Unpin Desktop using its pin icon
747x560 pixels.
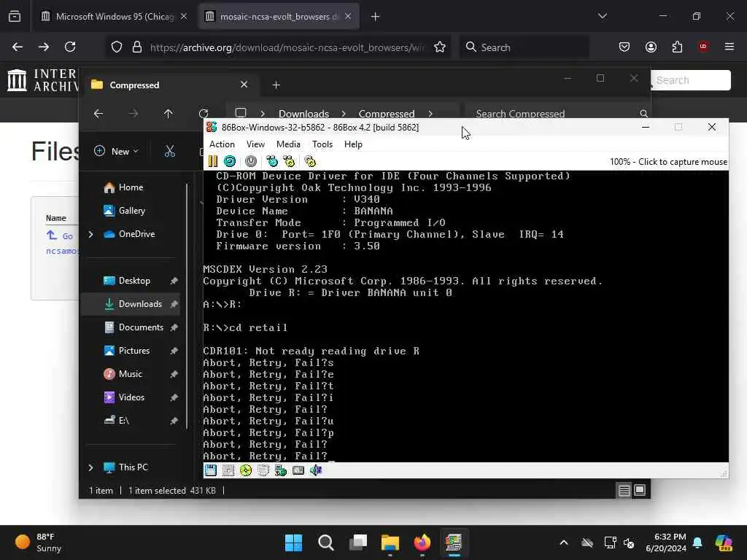[x=174, y=281]
